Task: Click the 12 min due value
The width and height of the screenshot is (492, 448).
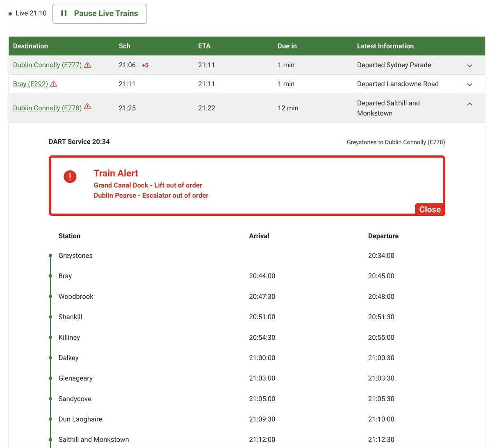Action: point(288,108)
